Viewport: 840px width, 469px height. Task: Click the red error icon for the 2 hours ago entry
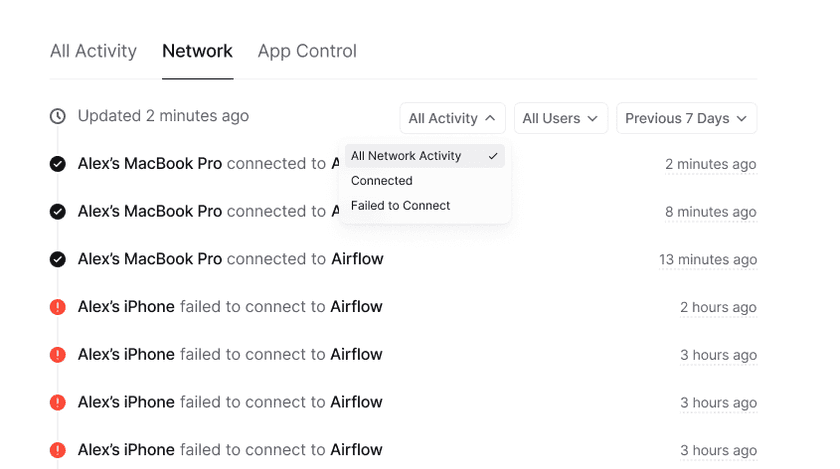coord(58,307)
